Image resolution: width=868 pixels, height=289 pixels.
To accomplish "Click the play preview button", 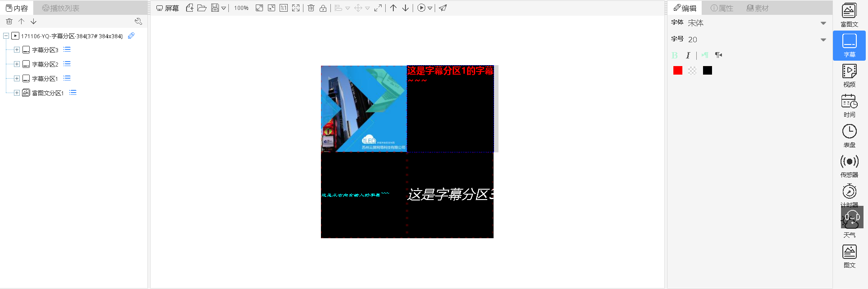I will tap(421, 8).
